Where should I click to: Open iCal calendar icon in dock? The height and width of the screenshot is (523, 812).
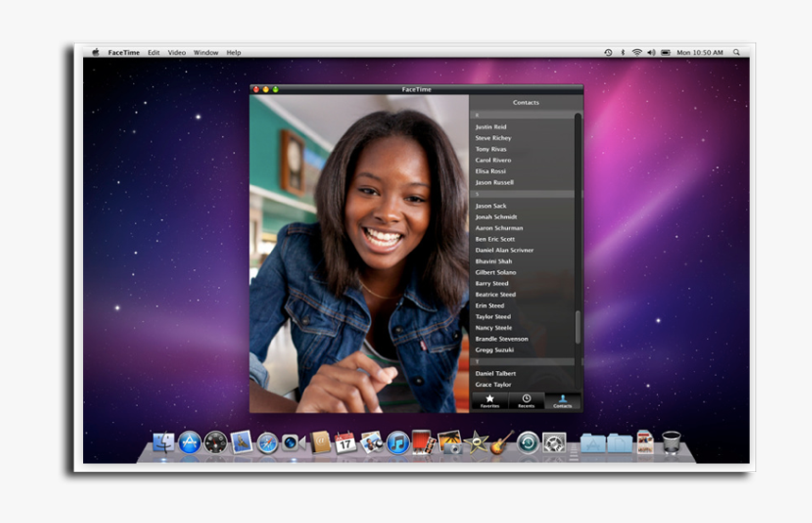coord(346,442)
